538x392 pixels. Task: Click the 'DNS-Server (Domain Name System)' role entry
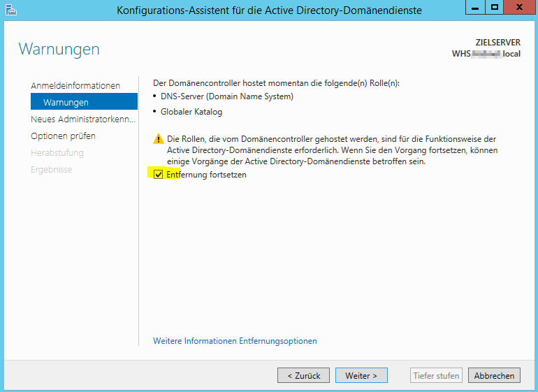pyautogui.click(x=226, y=96)
